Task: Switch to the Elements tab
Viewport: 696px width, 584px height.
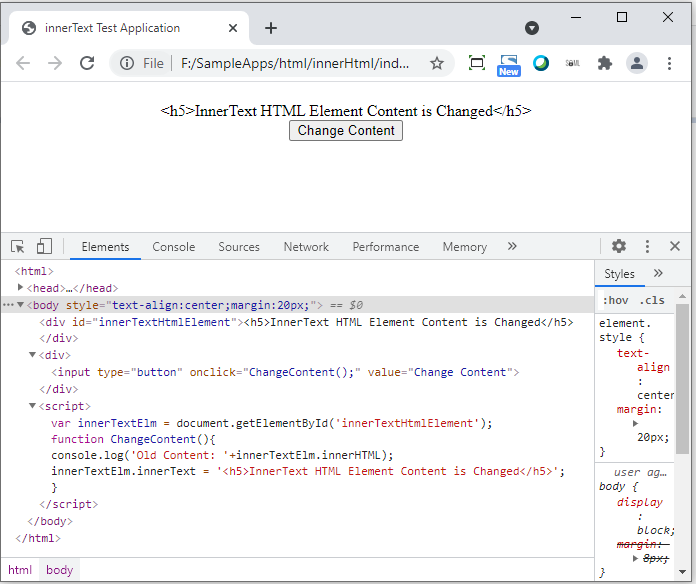Action: tap(105, 247)
